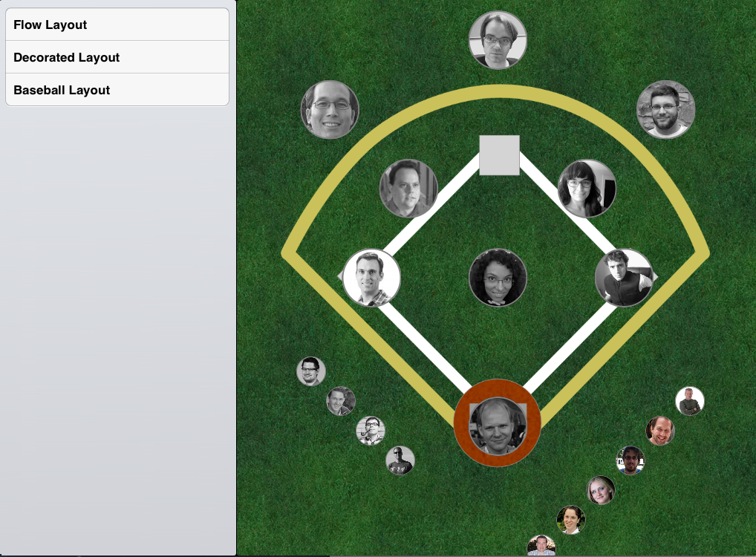This screenshot has width=756, height=557.
Task: Tap the small bench avatar smoking a pipe
Action: coord(371,431)
